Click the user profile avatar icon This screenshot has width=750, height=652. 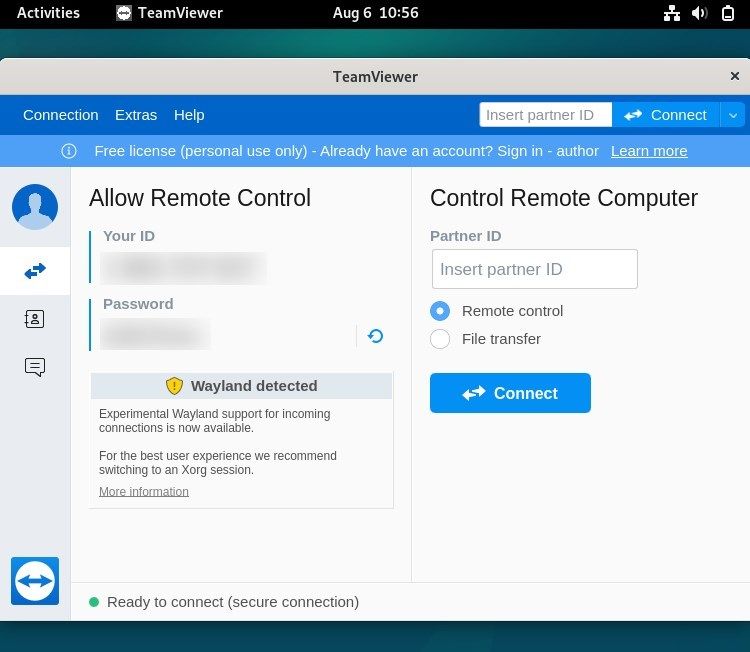point(35,207)
